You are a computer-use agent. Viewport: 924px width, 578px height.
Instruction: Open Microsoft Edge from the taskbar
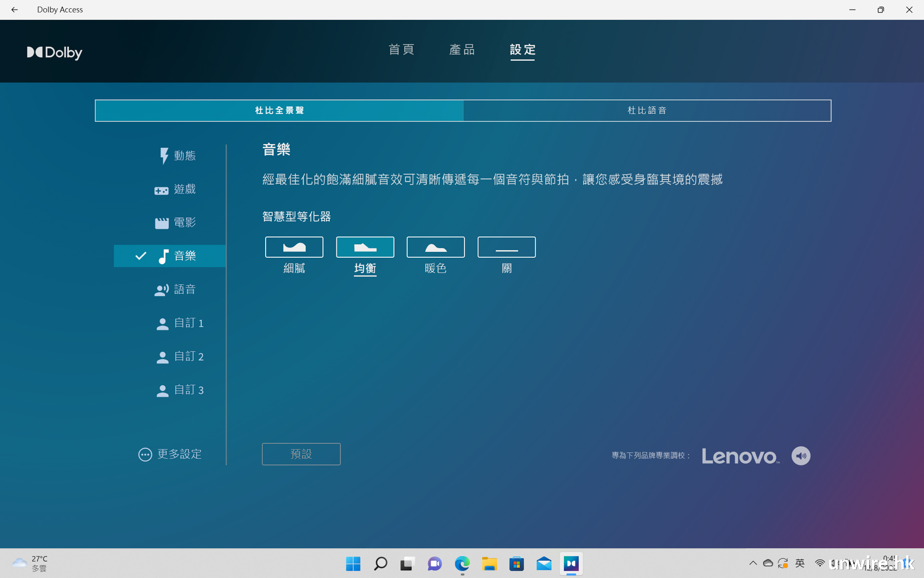(x=462, y=564)
